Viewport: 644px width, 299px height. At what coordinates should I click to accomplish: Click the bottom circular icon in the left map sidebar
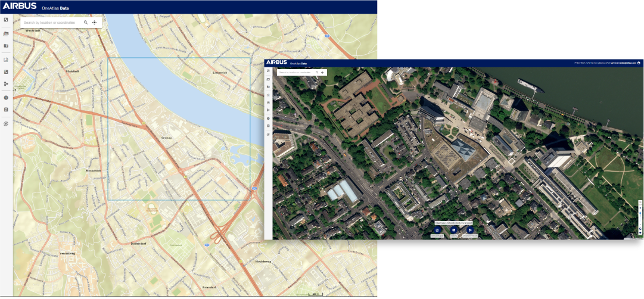pyautogui.click(x=6, y=124)
